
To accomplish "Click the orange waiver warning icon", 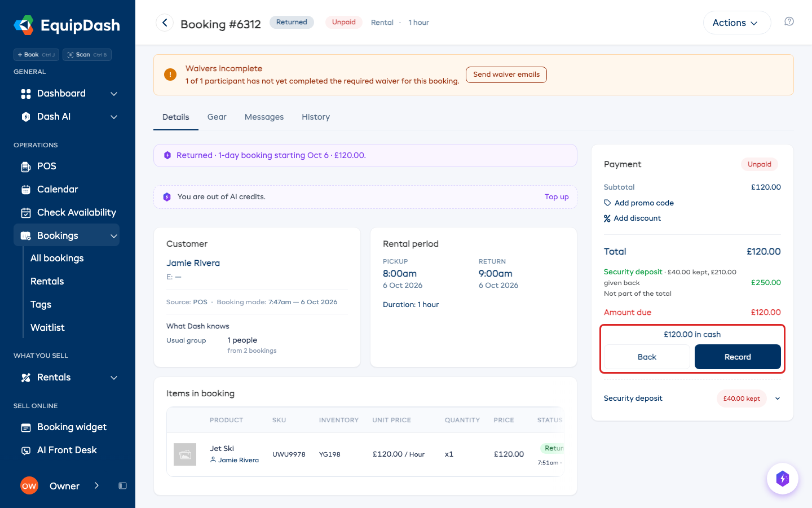I will point(170,75).
